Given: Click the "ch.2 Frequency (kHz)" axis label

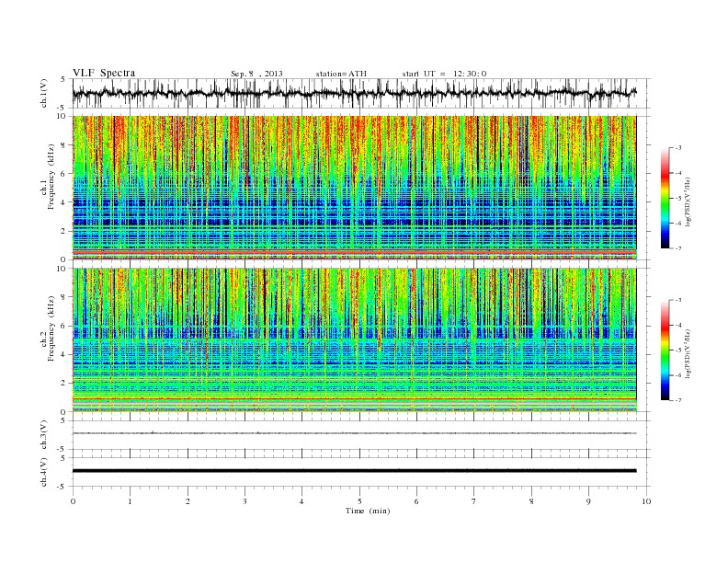Looking at the screenshot, I should point(48,327).
